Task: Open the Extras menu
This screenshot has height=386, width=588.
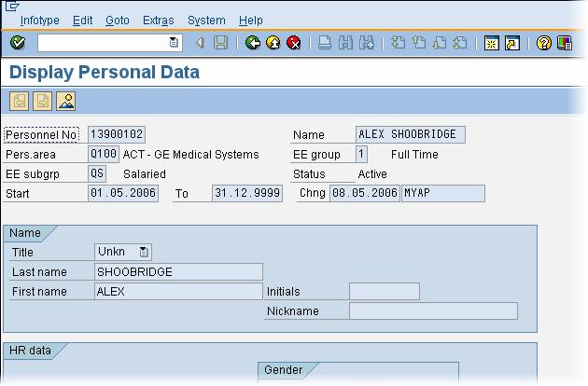Action: (x=158, y=20)
